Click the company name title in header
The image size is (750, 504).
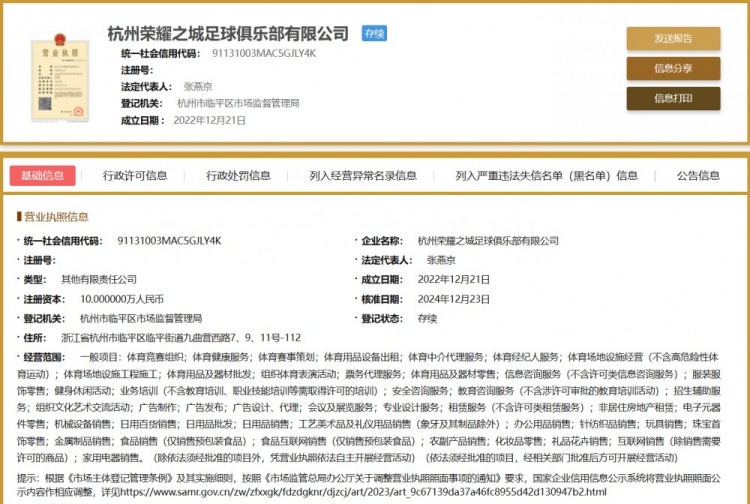tap(228, 34)
